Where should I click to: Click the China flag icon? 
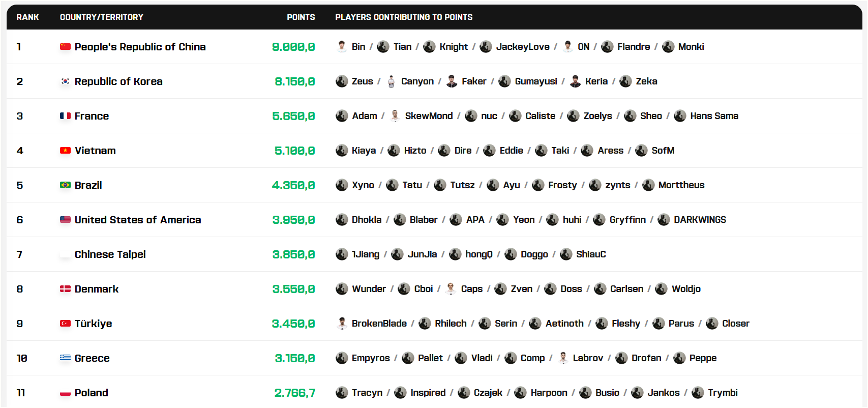pos(65,47)
